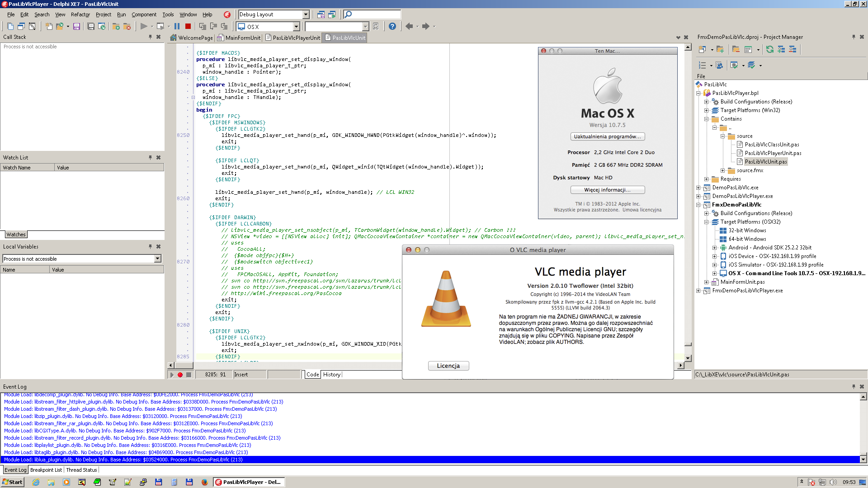The width and height of the screenshot is (868, 488).
Task: Click the Search icon in the toolbar
Action: point(348,14)
